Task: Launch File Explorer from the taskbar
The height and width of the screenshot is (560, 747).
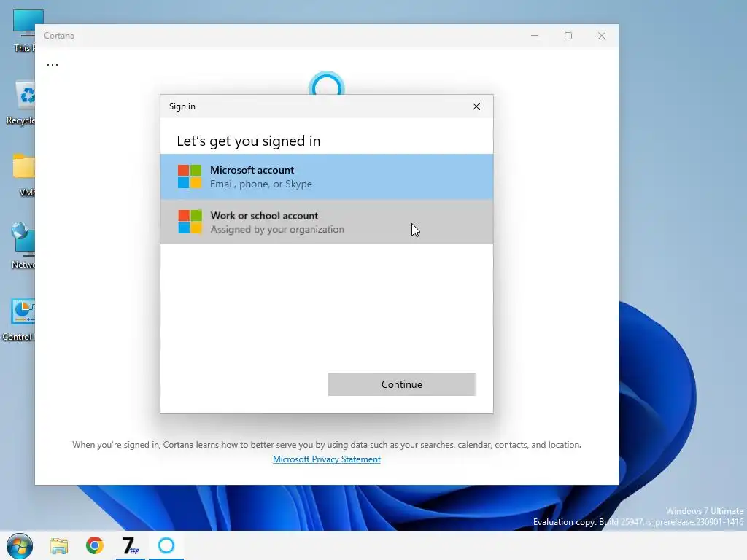Action: (x=59, y=545)
